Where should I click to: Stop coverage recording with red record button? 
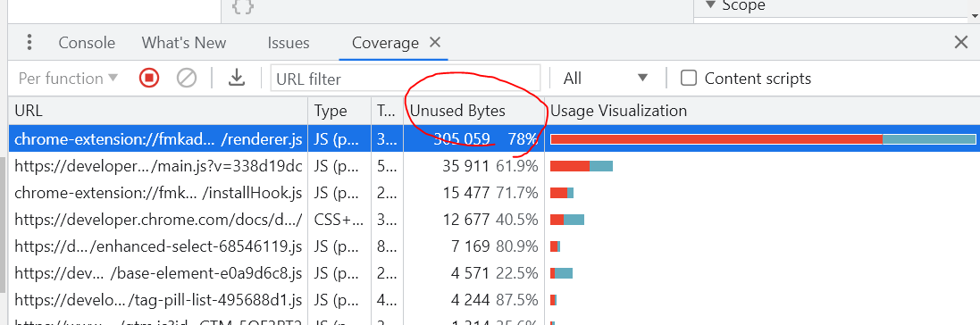(x=149, y=79)
